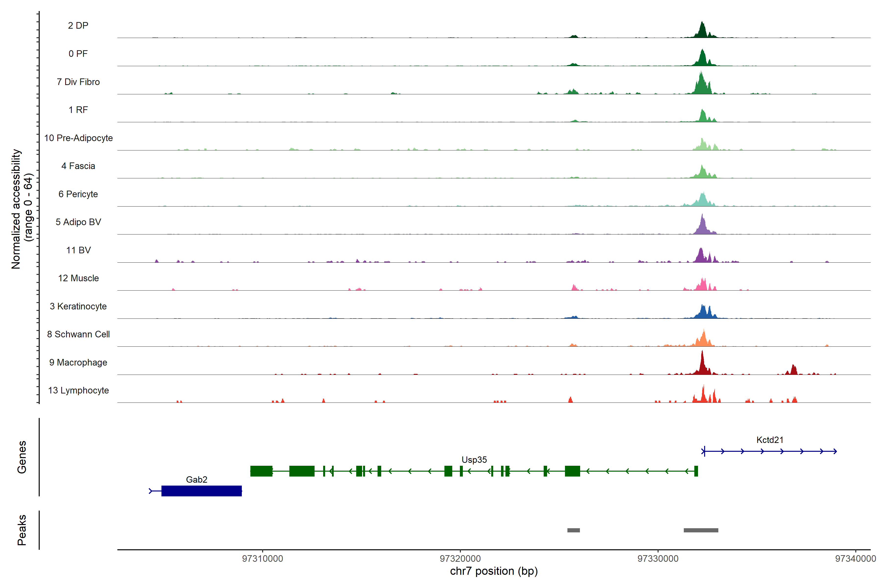Viewport: 882px width, 588px height.
Task: Click the 97320000 axis tick label
Action: click(460, 559)
